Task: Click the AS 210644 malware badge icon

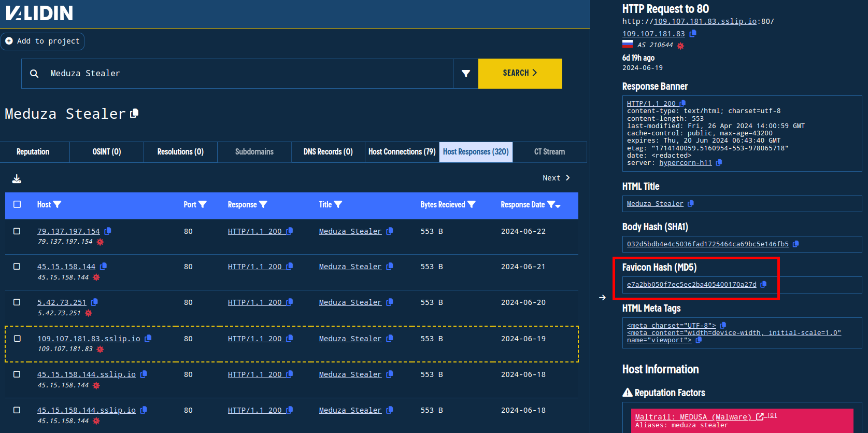Action: [x=680, y=46]
